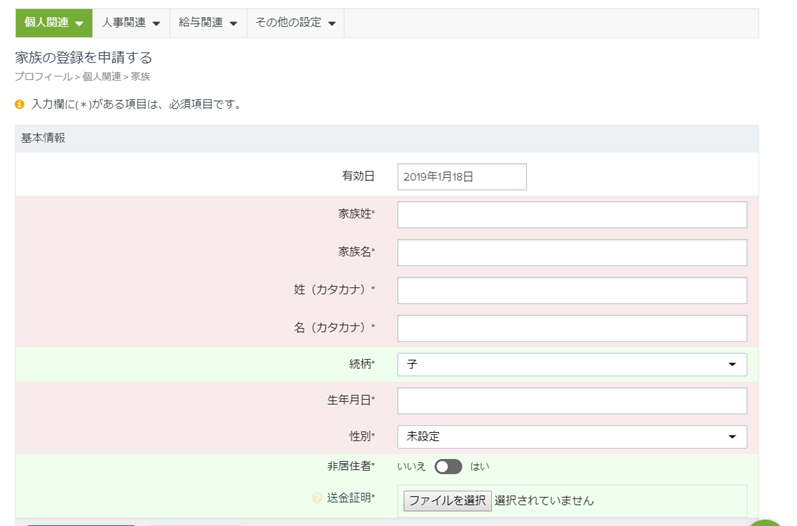Image resolution: width=797 pixels, height=526 pixels.
Task: Open the 個人関連 menu tab
Action: click(x=54, y=23)
